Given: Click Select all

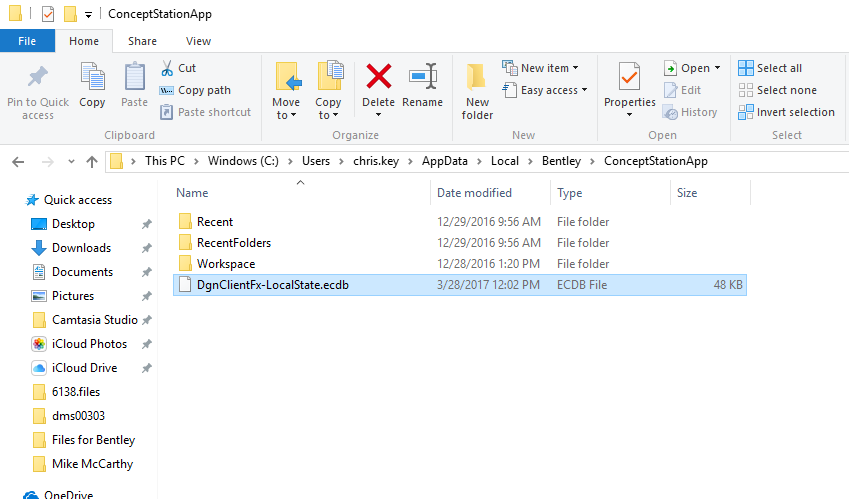Looking at the screenshot, I should pos(770,68).
